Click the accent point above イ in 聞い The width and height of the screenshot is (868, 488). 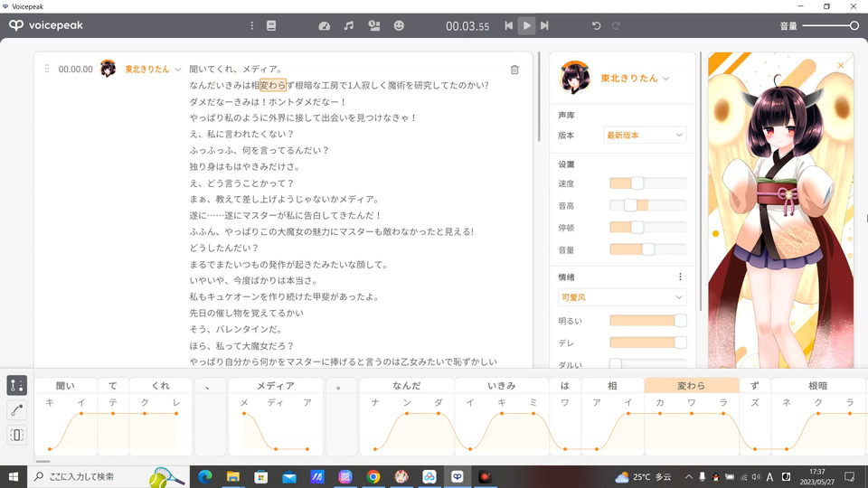click(x=81, y=413)
